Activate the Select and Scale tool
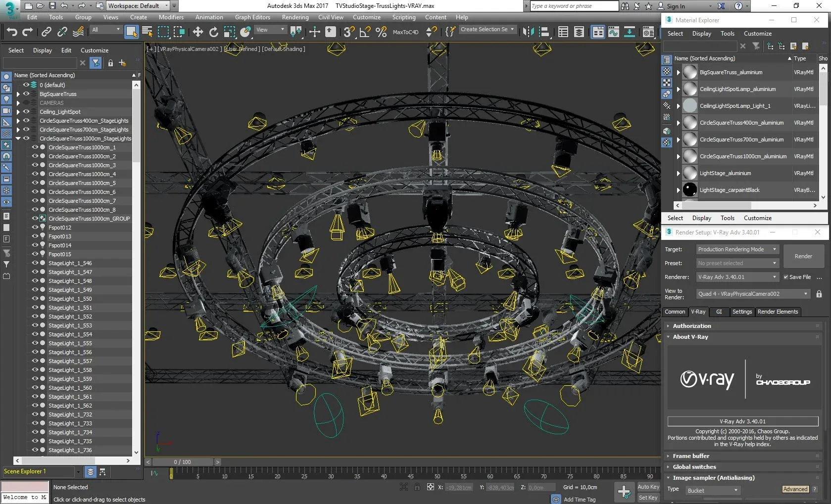831x504 pixels. point(229,32)
